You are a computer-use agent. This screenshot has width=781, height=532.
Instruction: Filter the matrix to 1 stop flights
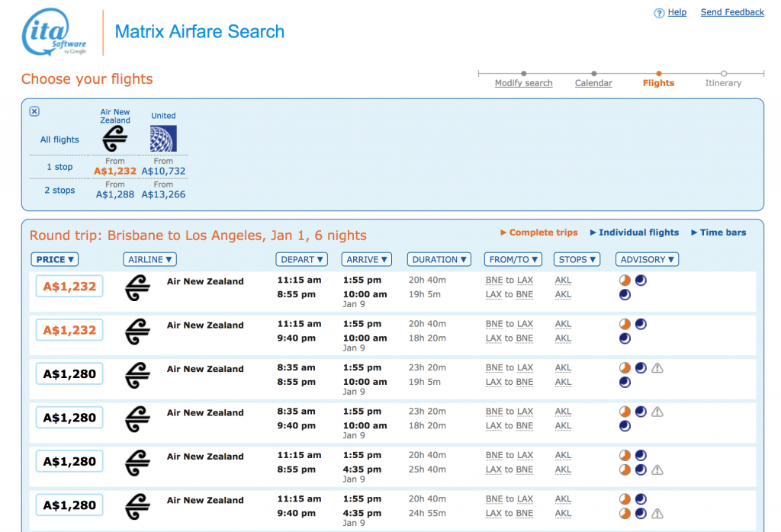[59, 167]
